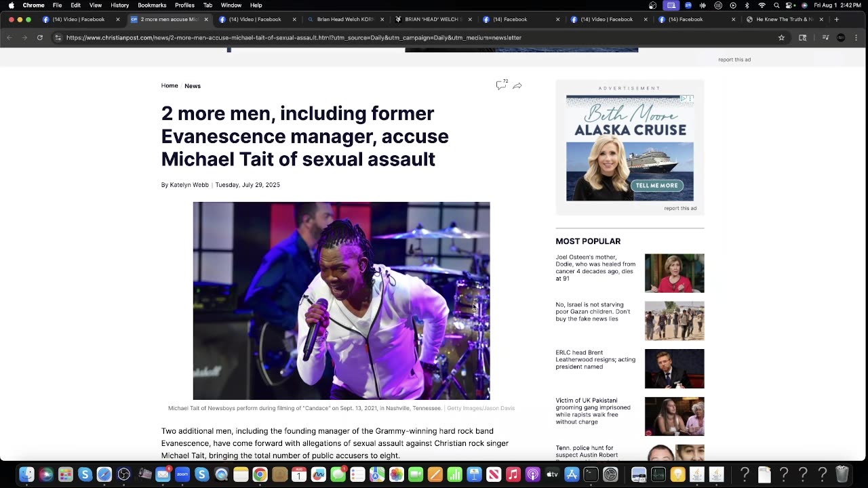This screenshot has width=868, height=488.
Task: Open the Apple menu
Action: point(12,5)
